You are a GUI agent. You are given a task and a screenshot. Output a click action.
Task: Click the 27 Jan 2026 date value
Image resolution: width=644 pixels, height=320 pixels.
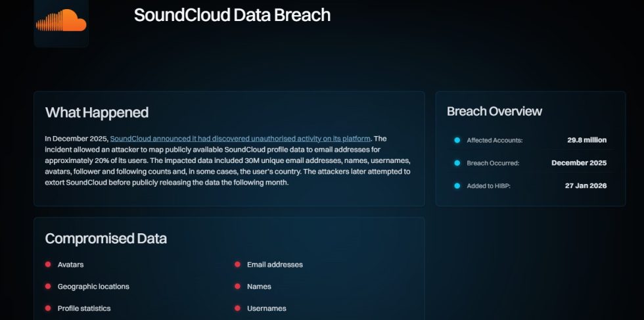click(x=586, y=186)
